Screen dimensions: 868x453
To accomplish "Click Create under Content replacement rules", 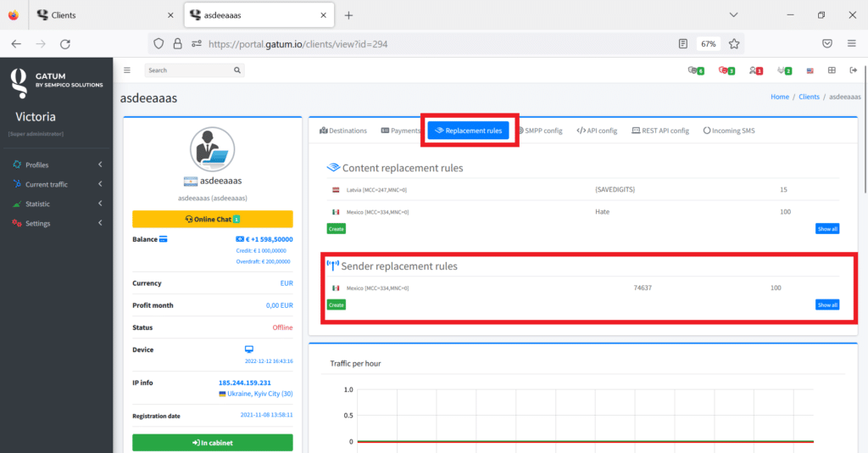I will [336, 229].
